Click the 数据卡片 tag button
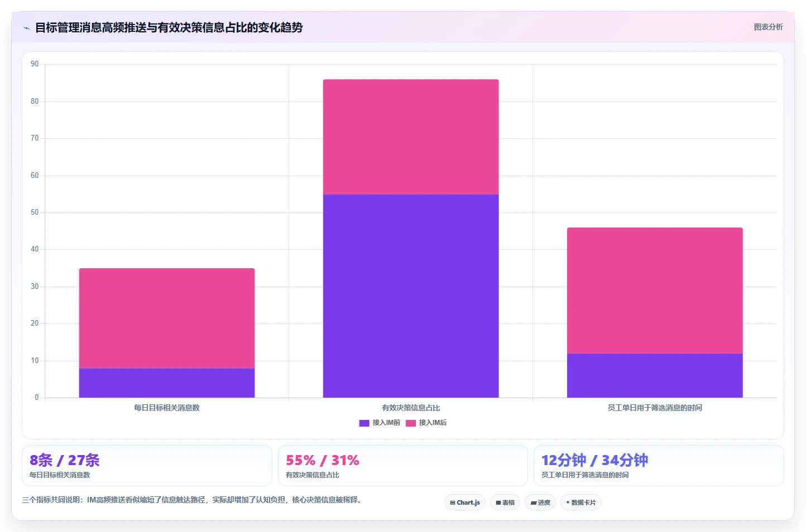 [581, 502]
